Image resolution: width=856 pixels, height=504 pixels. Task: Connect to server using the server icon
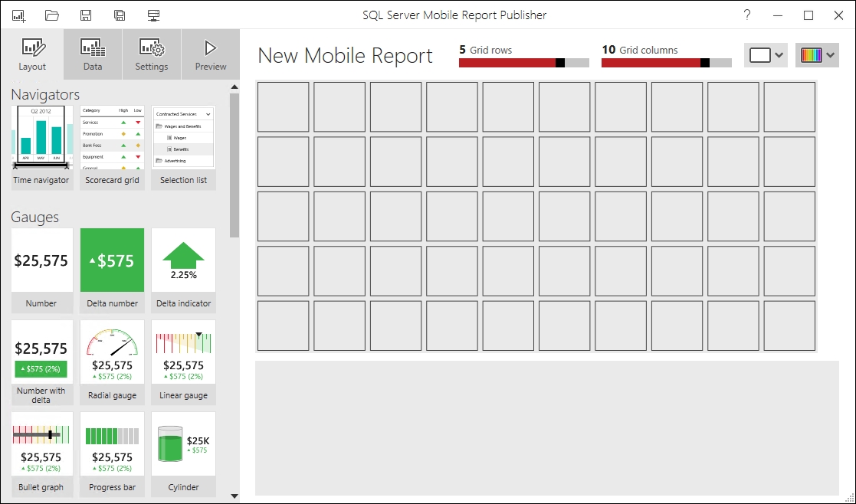click(x=153, y=15)
